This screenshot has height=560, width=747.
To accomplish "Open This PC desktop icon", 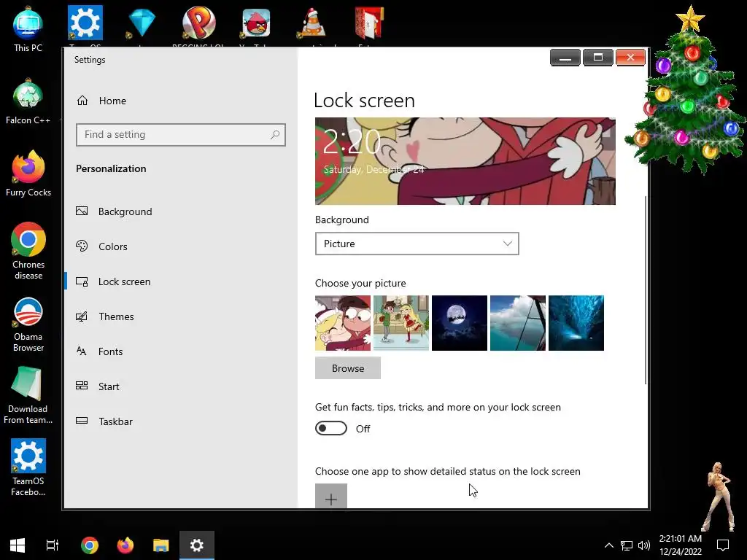I will point(28,29).
